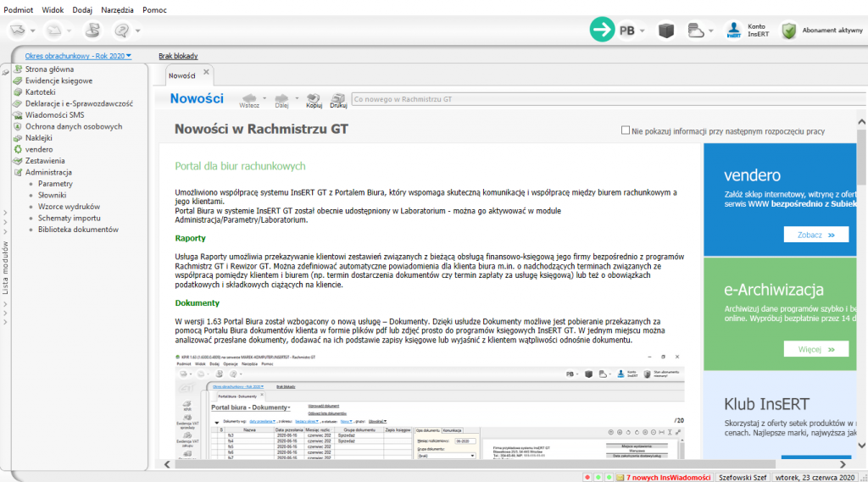Open '7 nowych InsWiadomości' in status bar
Screen dimensions: 868x482
(668, 478)
